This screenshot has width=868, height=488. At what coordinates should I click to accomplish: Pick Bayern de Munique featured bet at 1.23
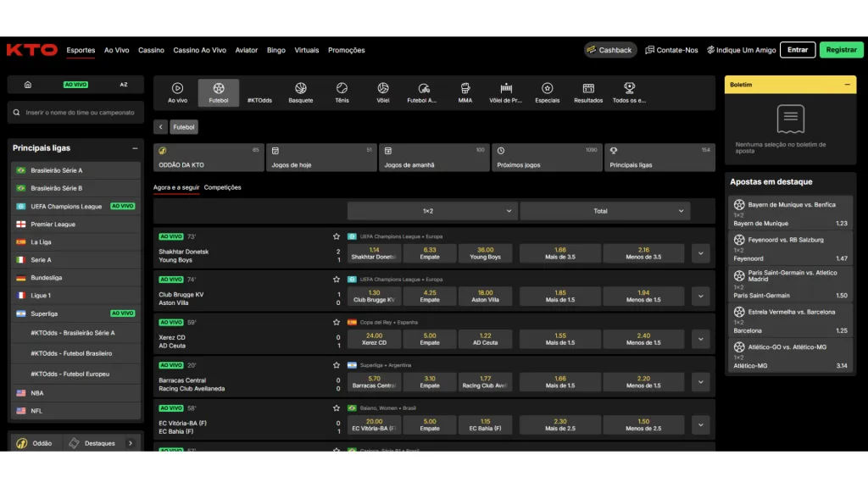click(790, 213)
